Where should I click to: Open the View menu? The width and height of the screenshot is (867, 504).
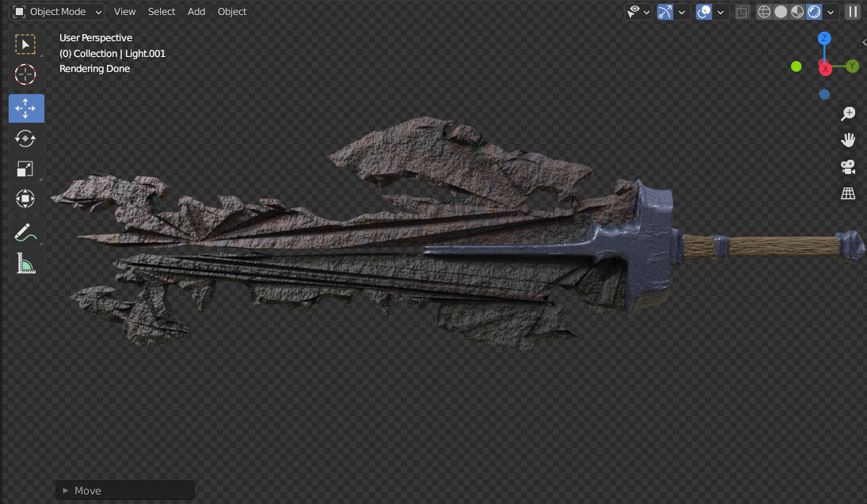[x=124, y=11]
